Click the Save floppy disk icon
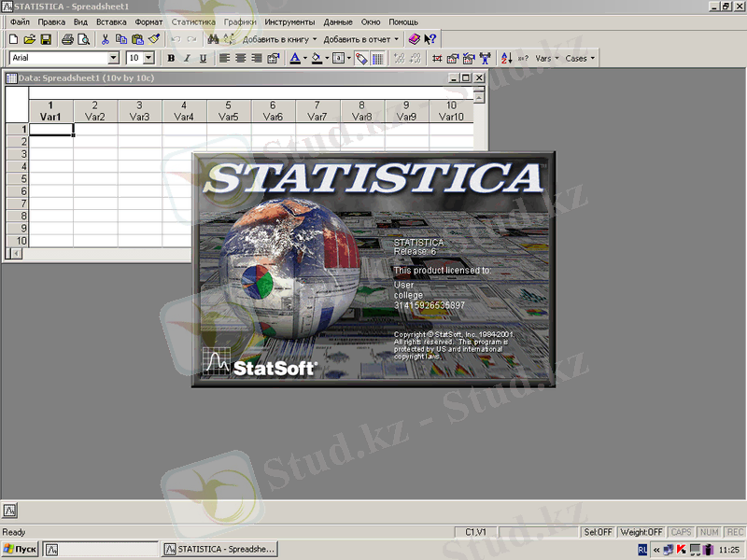Viewport: 747px width, 560px height. click(x=46, y=39)
